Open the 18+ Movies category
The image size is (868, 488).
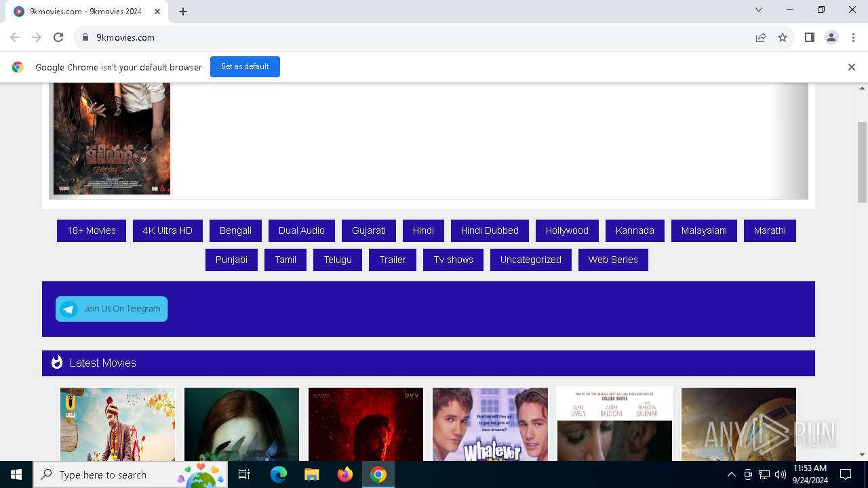coord(92,230)
